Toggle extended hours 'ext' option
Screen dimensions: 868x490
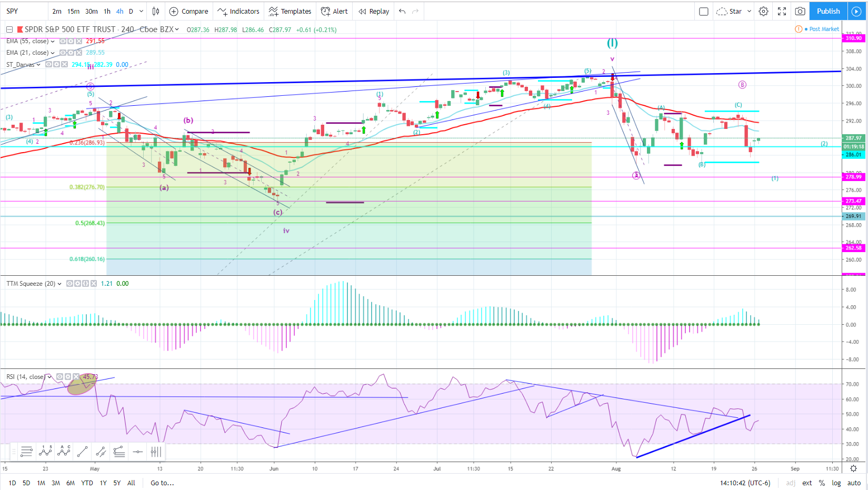pyautogui.click(x=807, y=483)
